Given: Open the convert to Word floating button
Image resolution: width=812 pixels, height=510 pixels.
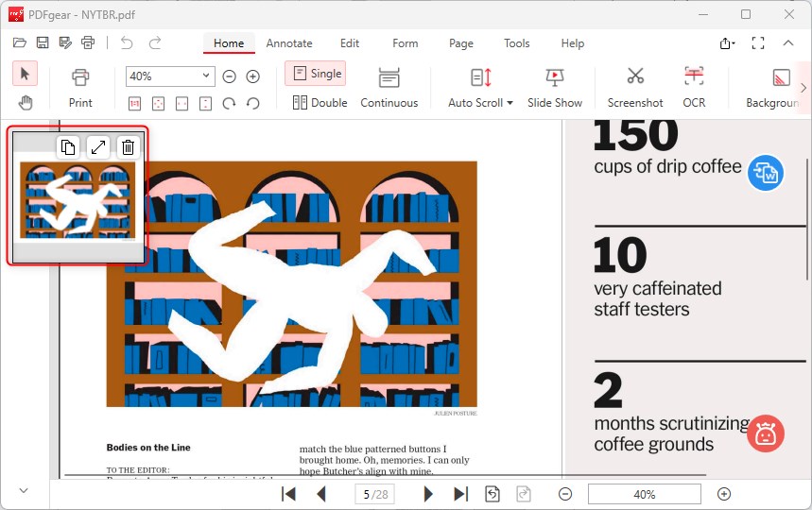Looking at the screenshot, I should click(x=765, y=174).
